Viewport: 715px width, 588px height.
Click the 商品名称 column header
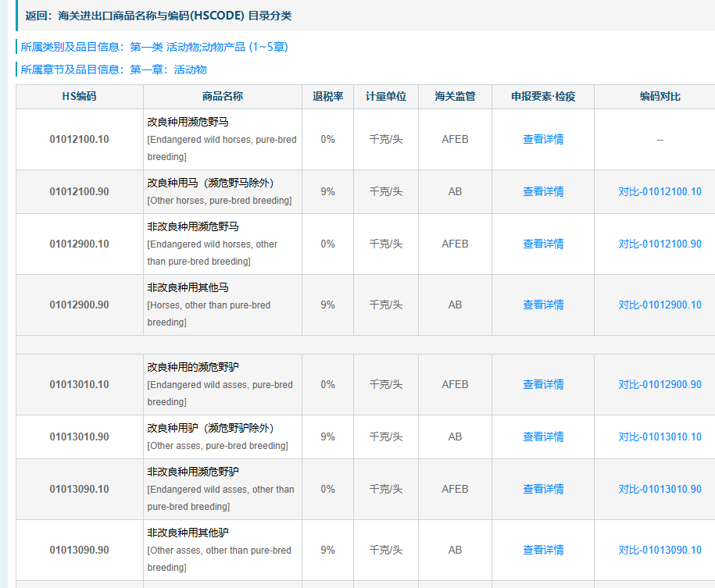(223, 97)
